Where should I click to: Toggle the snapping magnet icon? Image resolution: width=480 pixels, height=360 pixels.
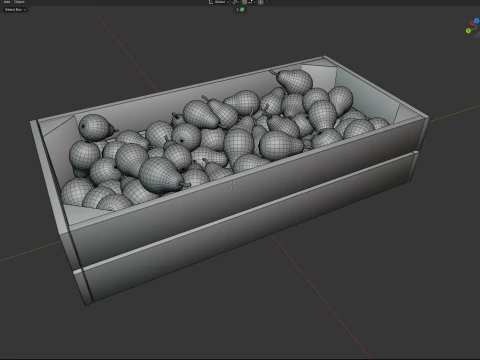pos(244,2)
